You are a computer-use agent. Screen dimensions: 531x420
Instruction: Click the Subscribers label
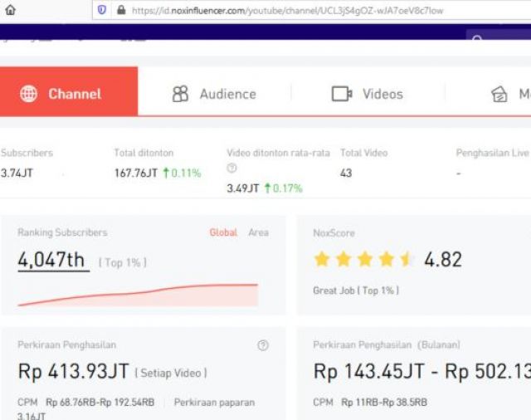[x=27, y=153]
